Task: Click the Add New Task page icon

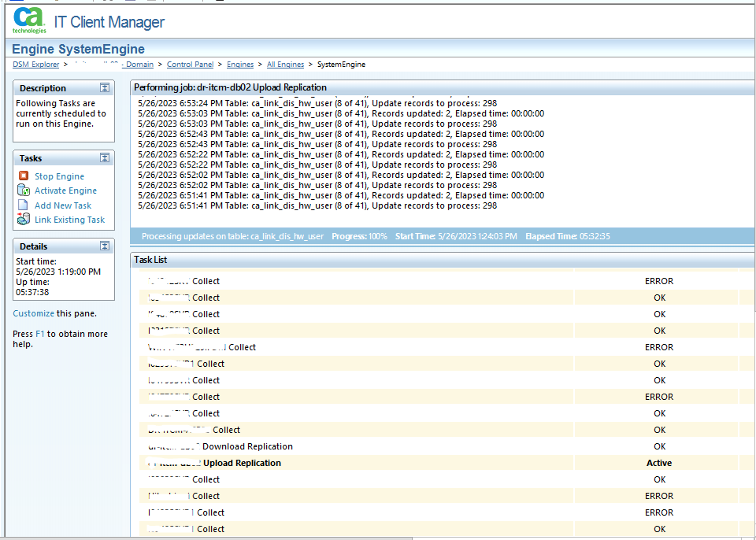Action: point(24,205)
